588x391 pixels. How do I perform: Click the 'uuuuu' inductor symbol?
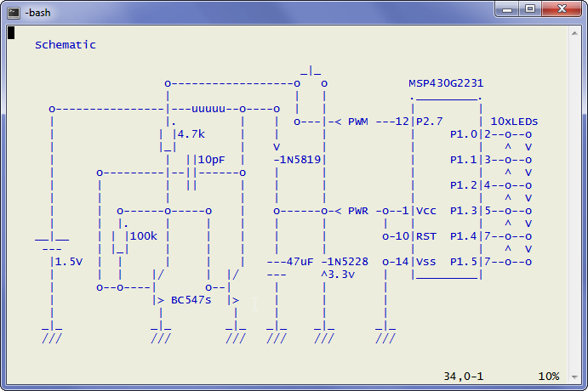pos(208,109)
